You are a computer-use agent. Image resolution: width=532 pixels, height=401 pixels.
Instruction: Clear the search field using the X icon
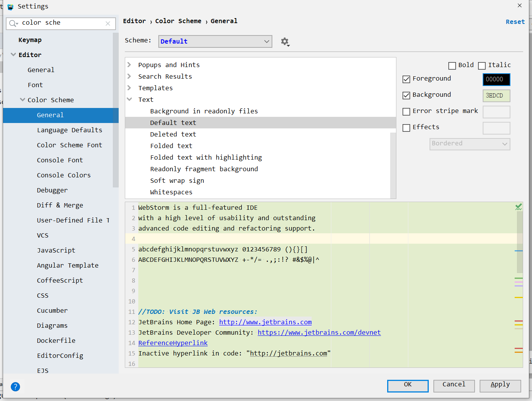click(x=108, y=24)
